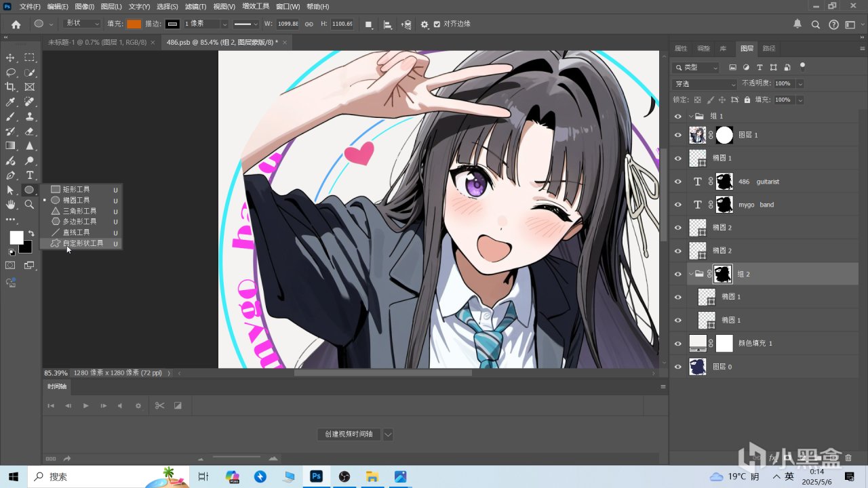Open path alignment options
This screenshot has width=868, height=488.
(388, 24)
